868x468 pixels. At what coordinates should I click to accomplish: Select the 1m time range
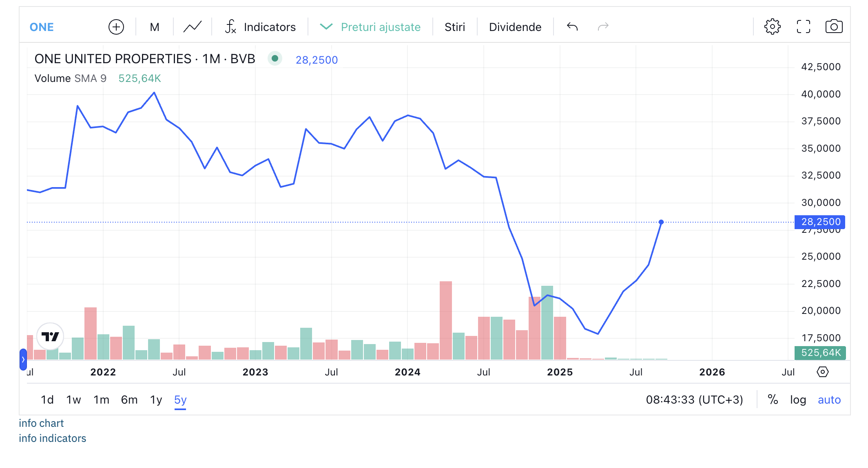pyautogui.click(x=102, y=400)
